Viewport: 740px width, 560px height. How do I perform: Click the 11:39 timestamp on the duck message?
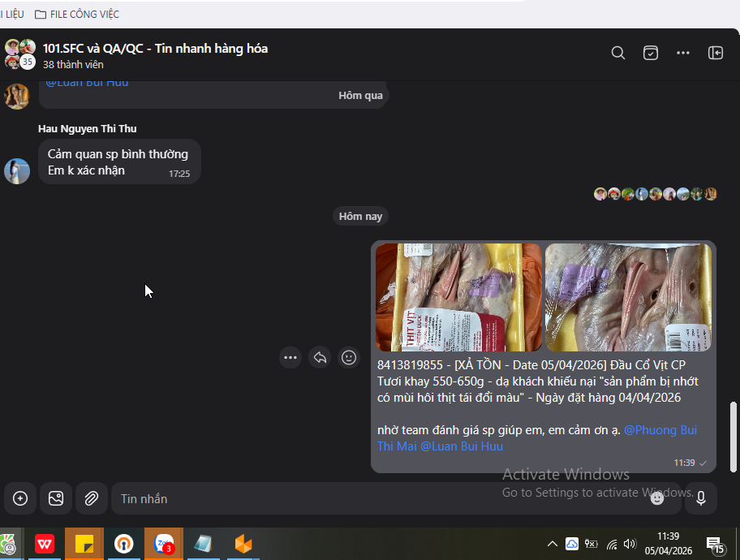point(684,463)
